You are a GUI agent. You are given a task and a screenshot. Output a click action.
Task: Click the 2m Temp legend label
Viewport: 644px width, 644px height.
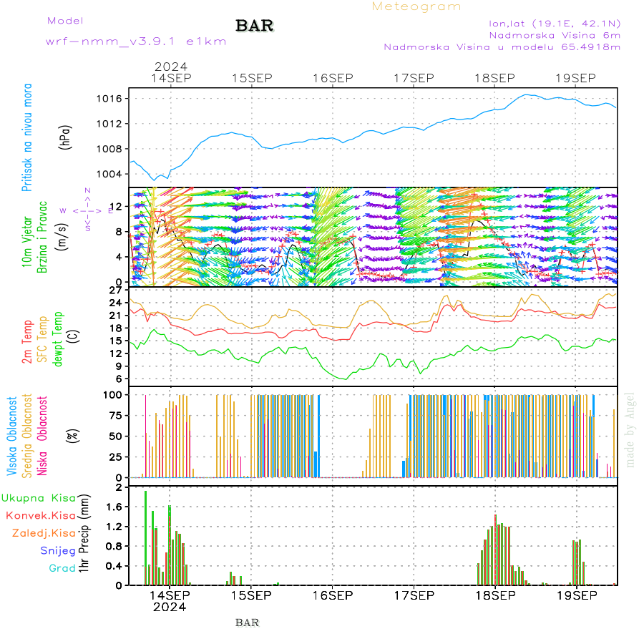[x=27, y=342]
